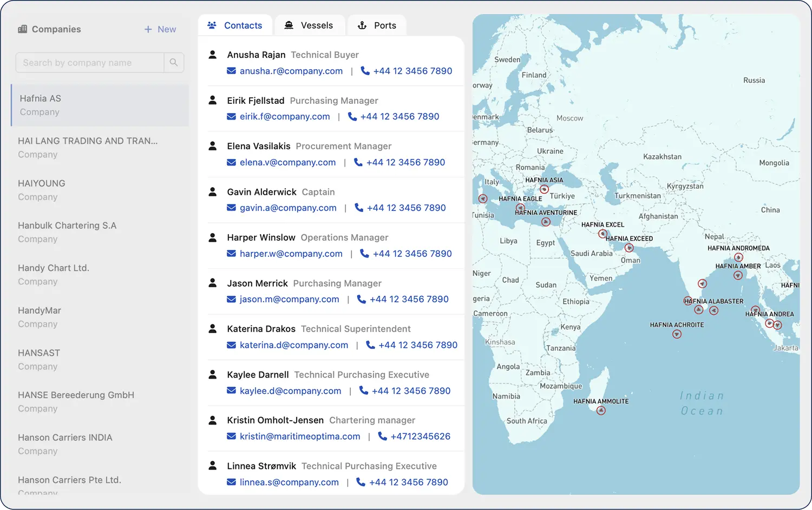Call Harper Winslow's phone number
Screen dimensions: 812x510
click(x=412, y=254)
